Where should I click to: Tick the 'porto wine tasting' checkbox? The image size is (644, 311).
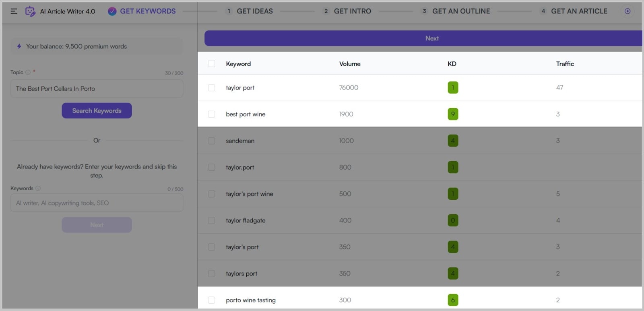(211, 300)
